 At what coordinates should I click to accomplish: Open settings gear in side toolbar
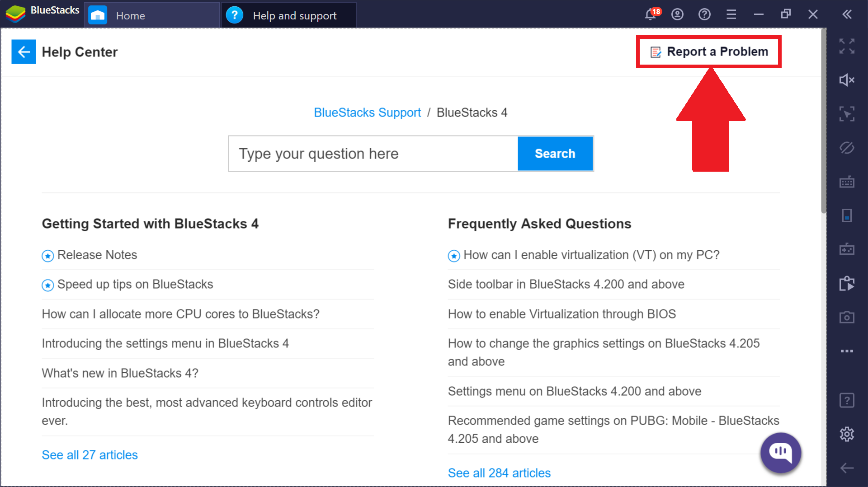[847, 434]
